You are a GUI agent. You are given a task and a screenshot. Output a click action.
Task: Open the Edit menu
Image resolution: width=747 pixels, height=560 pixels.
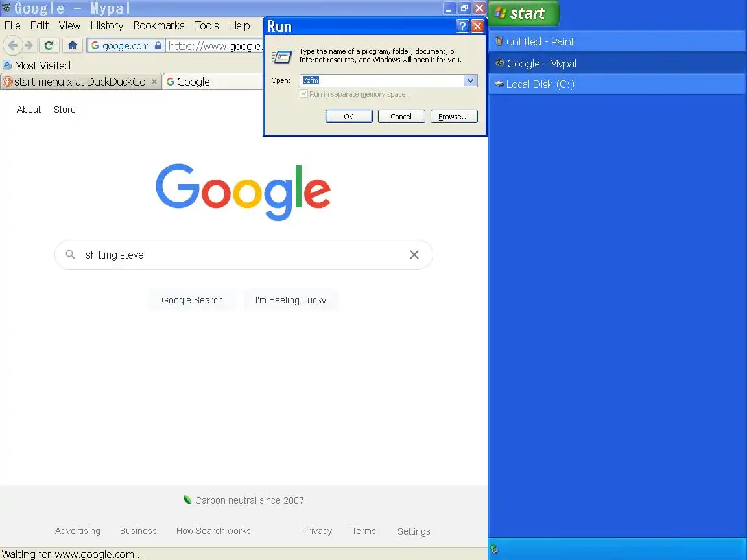coord(40,25)
